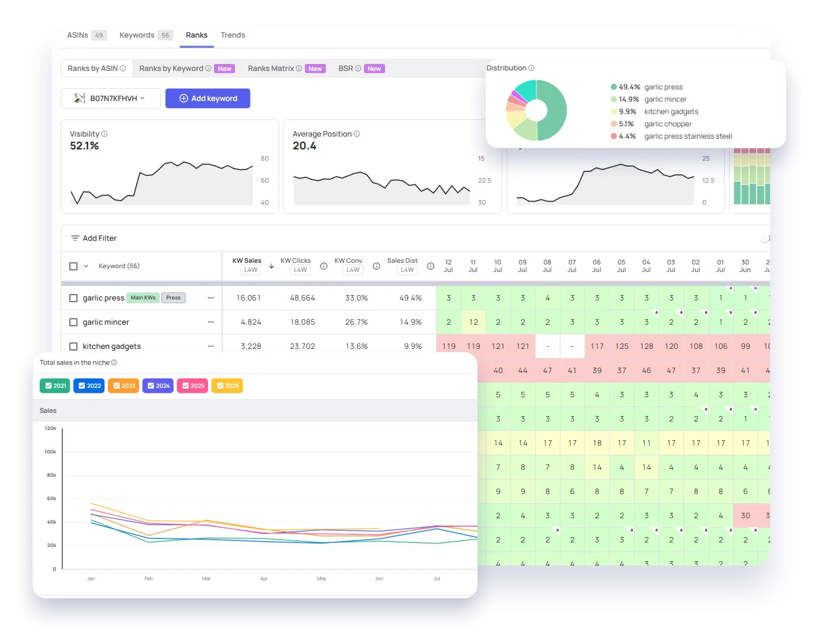This screenshot has height=644, width=819.
Task: Open L4W period selector under KW Sales
Action: click(251, 270)
